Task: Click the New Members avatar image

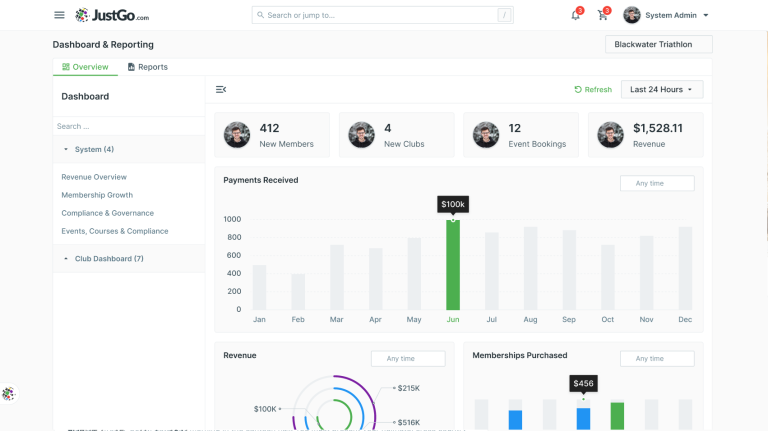Action: point(237,135)
